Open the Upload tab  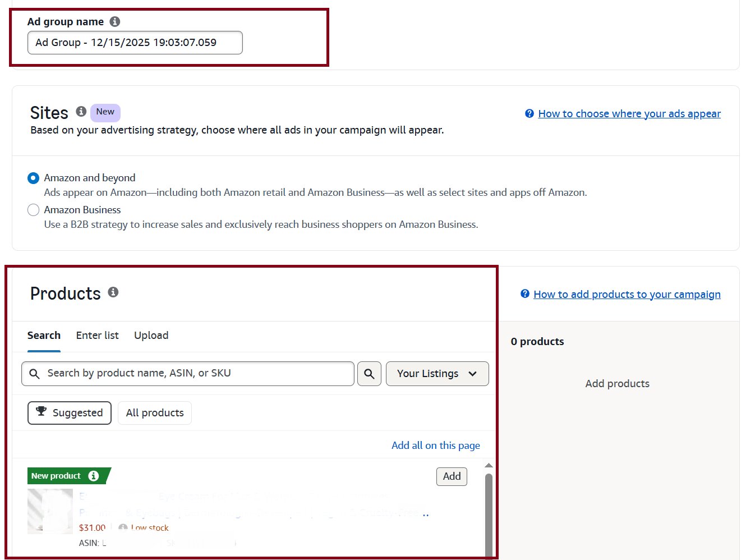151,335
